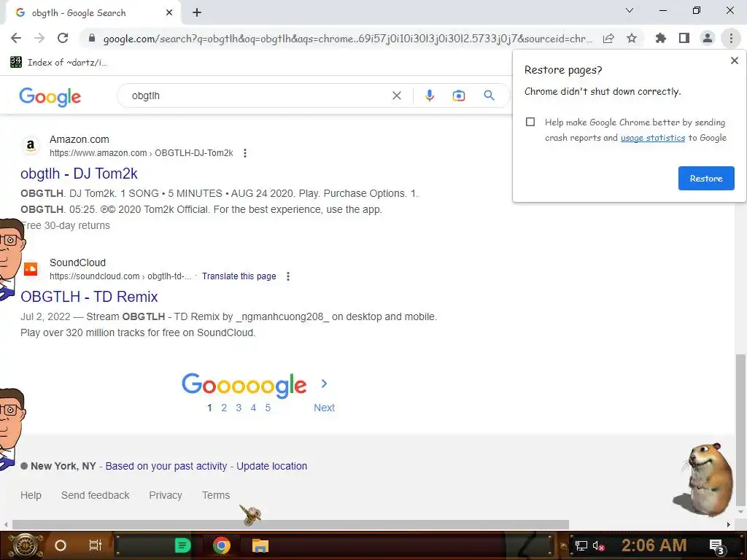Screen dimensions: 747x560
Task: Click the Google logo
Action: pos(50,96)
